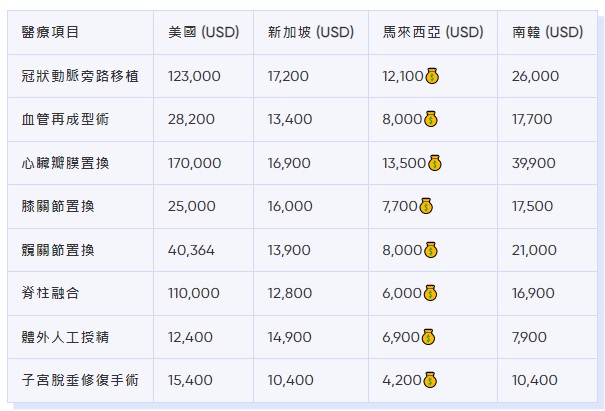Click the money bag icon beside 7,700
605x411 pixels.
426,206
